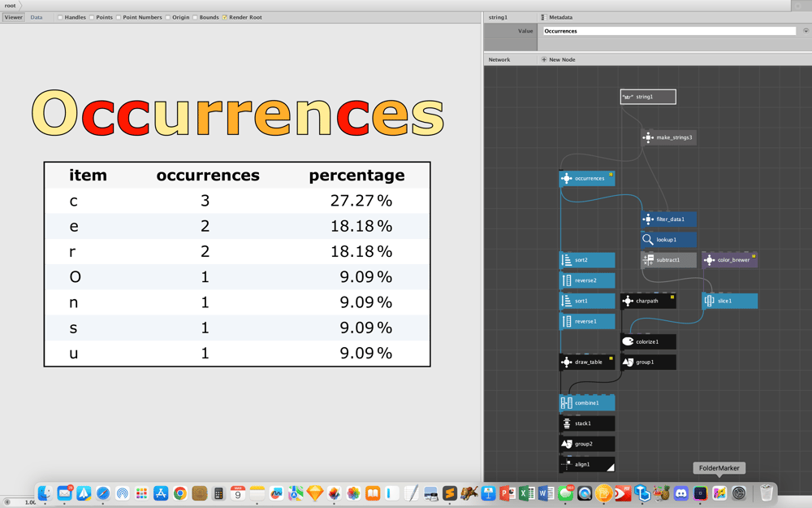Image resolution: width=812 pixels, height=508 pixels.
Task: Enable the Origin checkbox
Action: tap(168, 17)
